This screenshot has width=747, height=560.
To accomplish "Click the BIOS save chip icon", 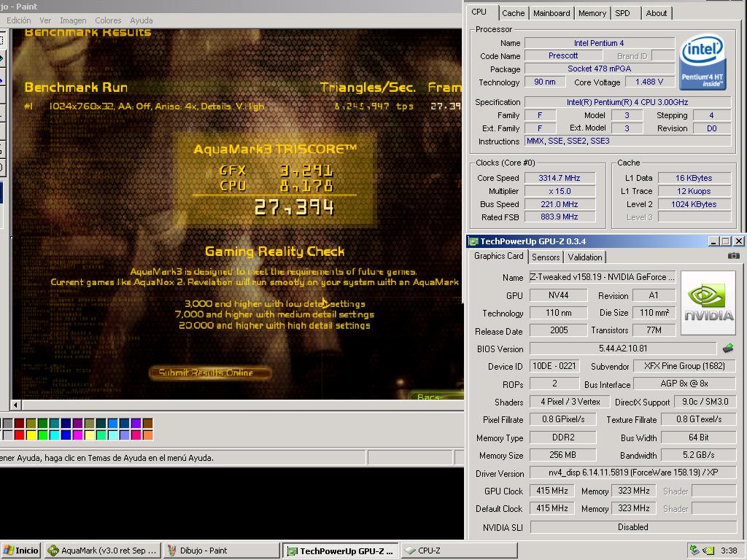I will pos(727,348).
